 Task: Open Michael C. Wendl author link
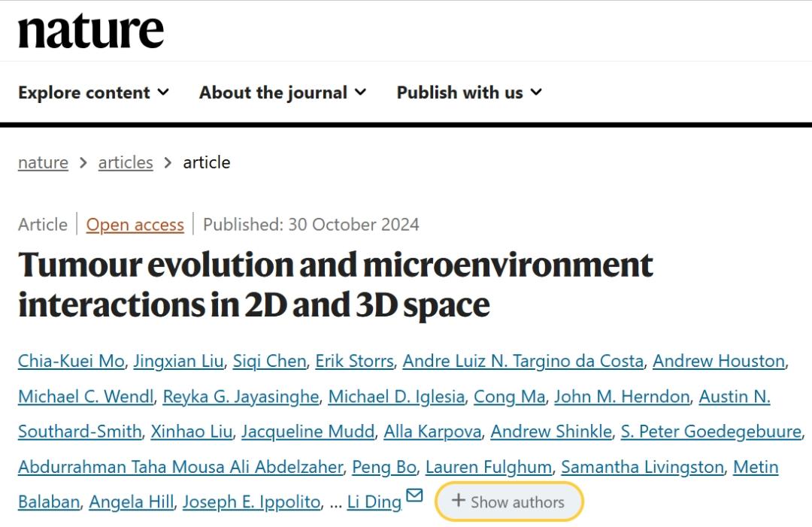pos(85,396)
